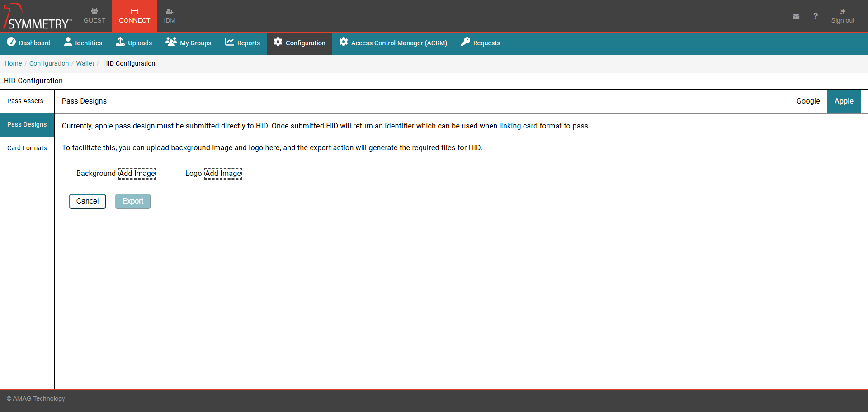Click Sign out text link
The image size is (868, 412).
click(843, 21)
